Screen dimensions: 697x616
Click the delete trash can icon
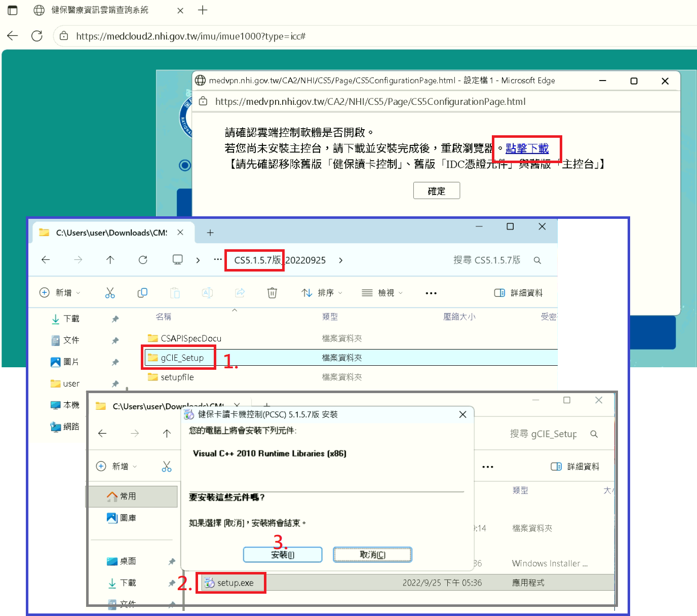click(272, 293)
